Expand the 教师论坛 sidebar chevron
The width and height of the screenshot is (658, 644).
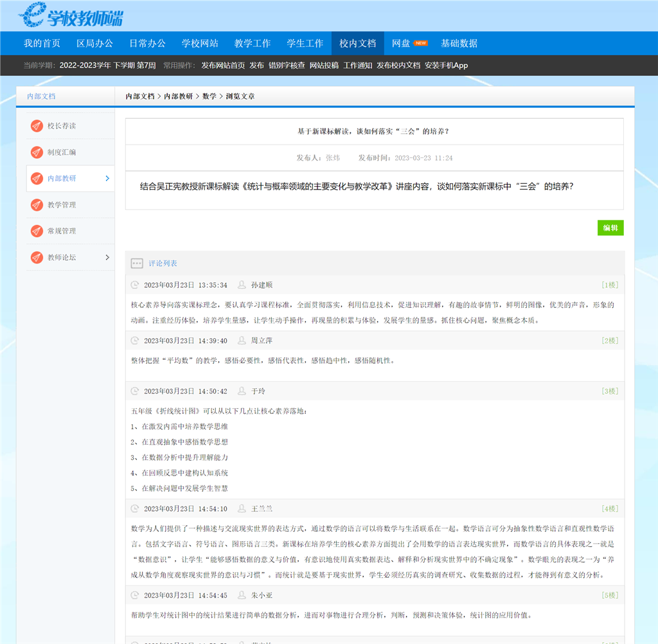107,257
